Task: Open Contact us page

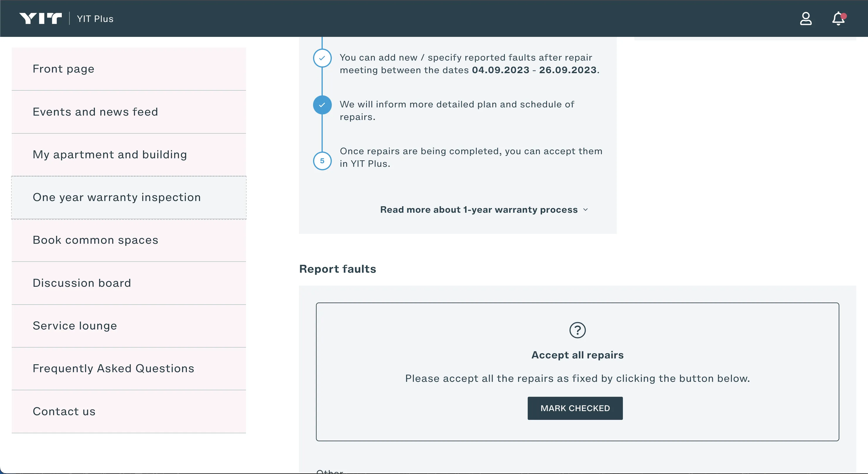Action: [x=129, y=412]
